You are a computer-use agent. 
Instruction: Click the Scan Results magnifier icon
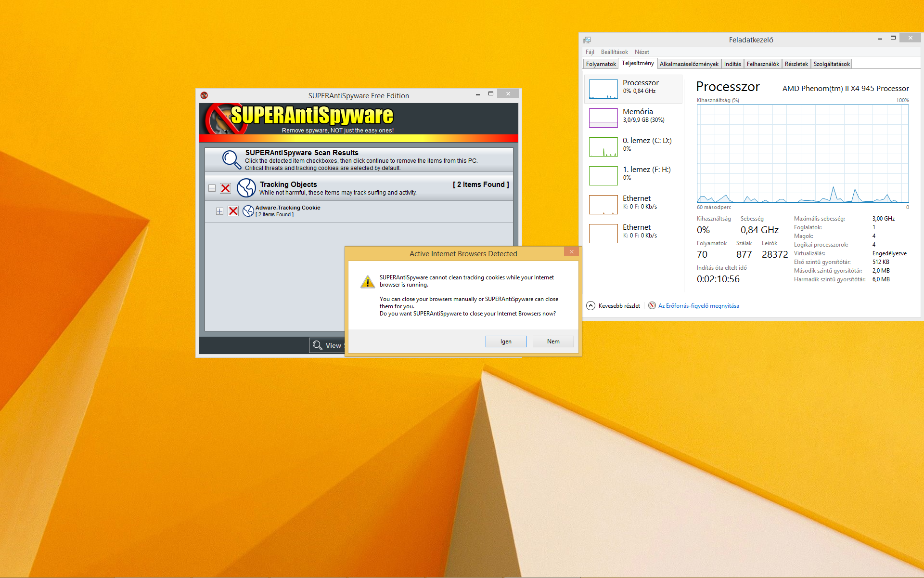click(231, 159)
